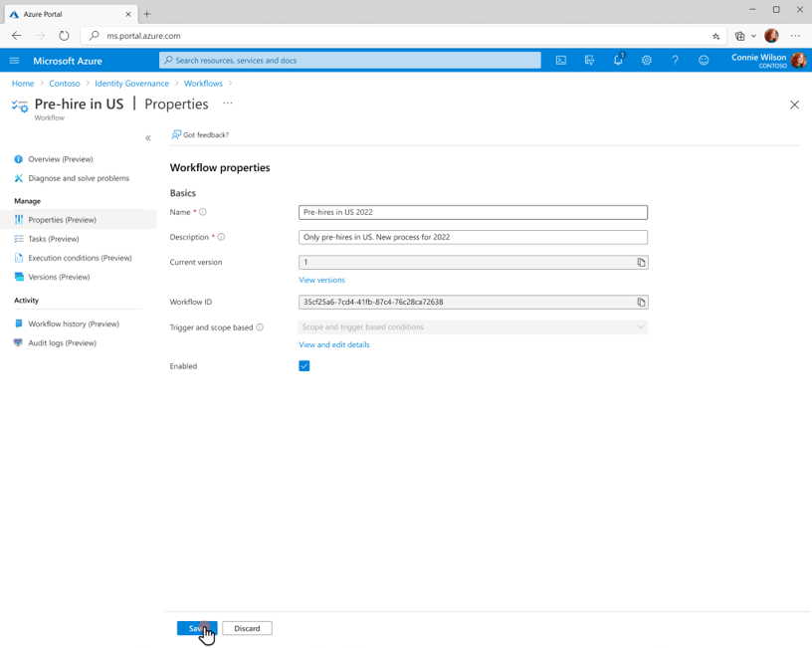Click the browser back arrow

(x=17, y=36)
